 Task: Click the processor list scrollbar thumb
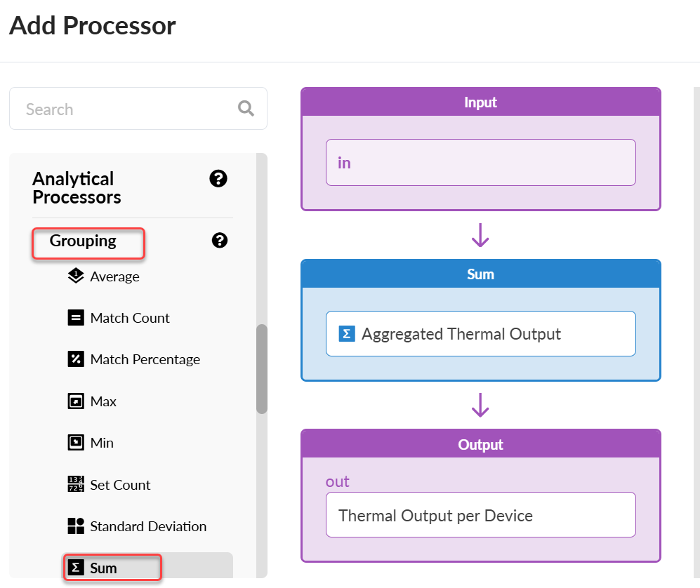[x=262, y=368]
